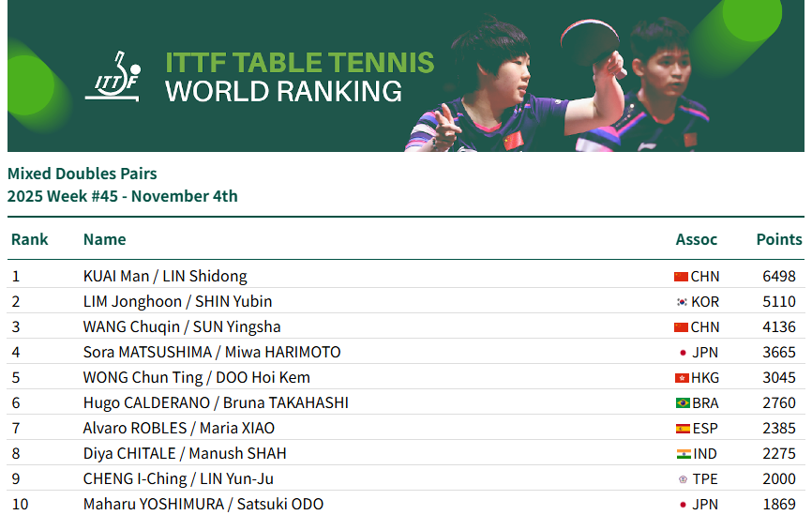The width and height of the screenshot is (812, 515).
Task: Sort by the Rank column header
Action: [30, 239]
